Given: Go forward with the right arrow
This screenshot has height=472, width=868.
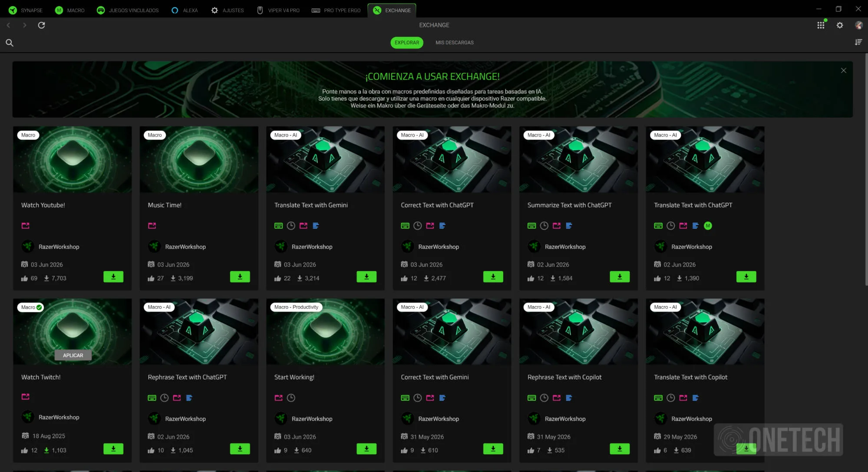Looking at the screenshot, I should 24,25.
